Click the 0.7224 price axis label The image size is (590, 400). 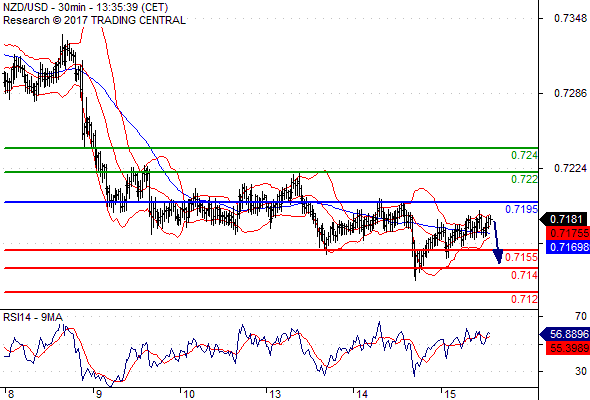tap(570, 168)
